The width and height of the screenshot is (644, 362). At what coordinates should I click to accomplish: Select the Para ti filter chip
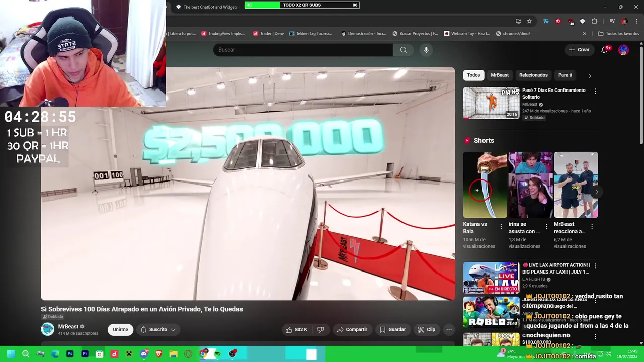pyautogui.click(x=565, y=75)
